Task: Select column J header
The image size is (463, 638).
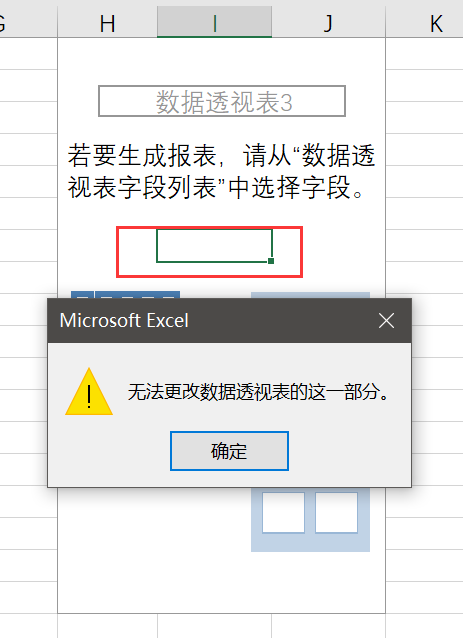Action: pos(328,23)
